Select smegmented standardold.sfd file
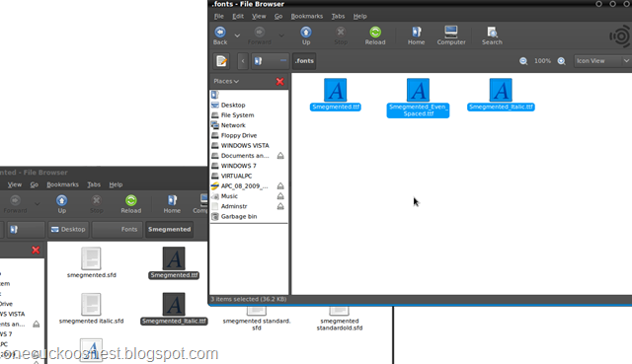This screenshot has height=364, width=632. (x=340, y=318)
